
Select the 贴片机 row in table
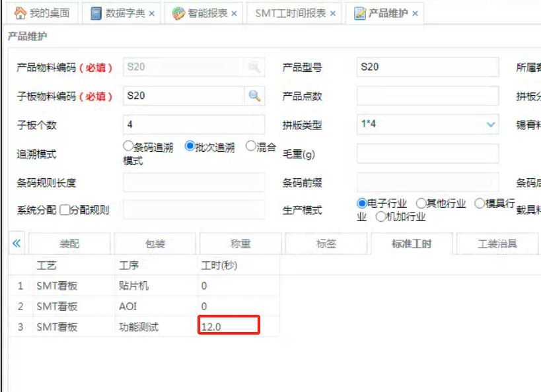tap(134, 286)
